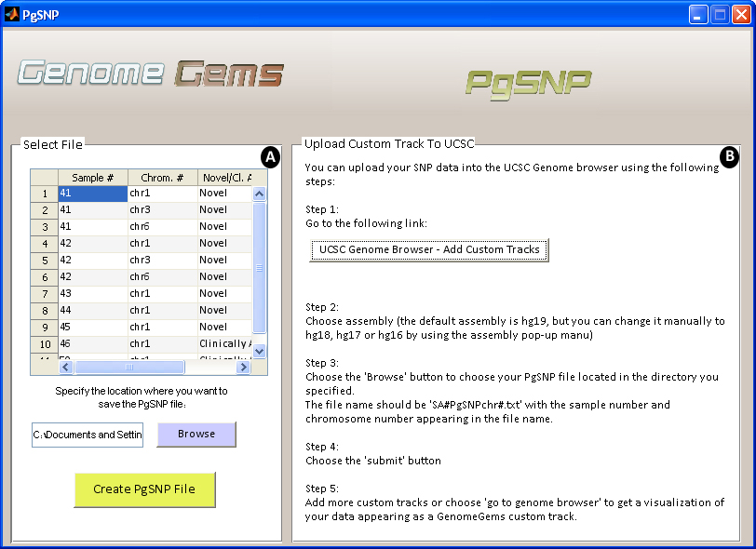Select the chr6 cell in row 6

pyautogui.click(x=163, y=277)
